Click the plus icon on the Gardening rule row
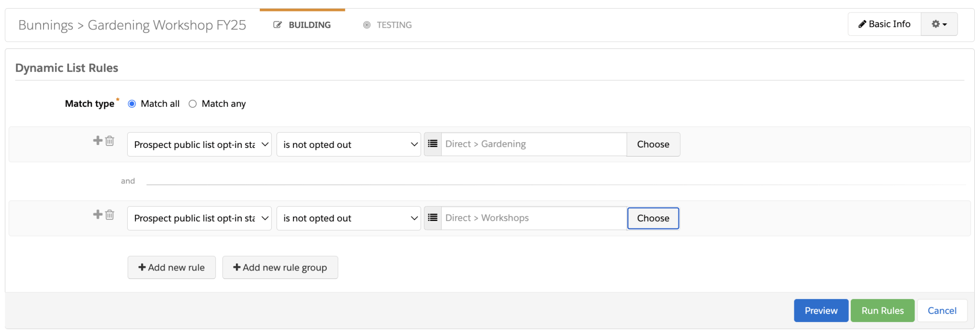The height and width of the screenshot is (336, 980). (98, 140)
